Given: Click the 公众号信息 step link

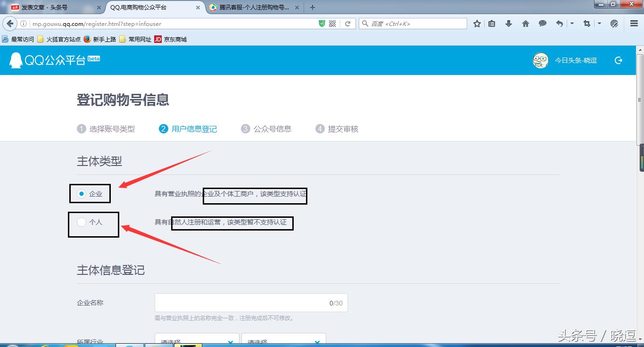Looking at the screenshot, I should point(272,128).
